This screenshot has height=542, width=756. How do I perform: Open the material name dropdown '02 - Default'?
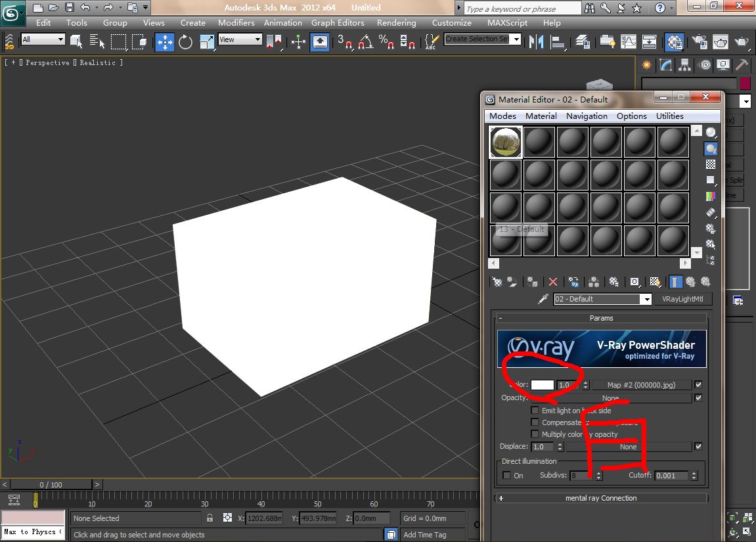pyautogui.click(x=646, y=300)
